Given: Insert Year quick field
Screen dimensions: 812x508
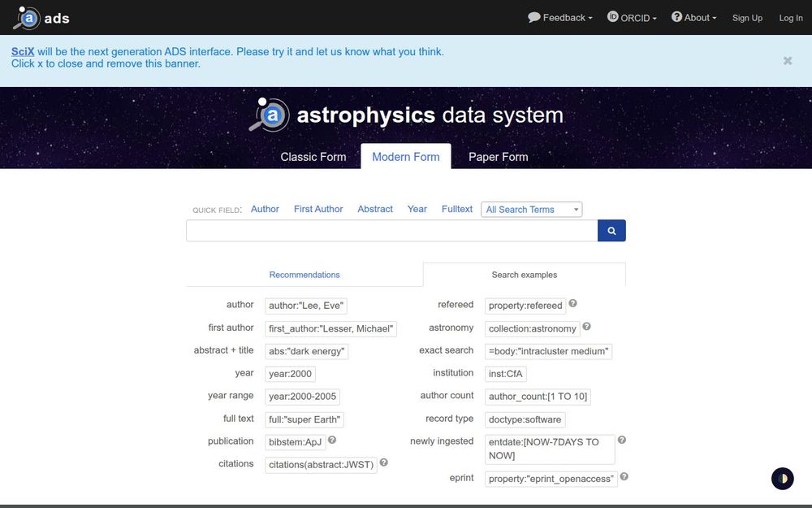Looking at the screenshot, I should pyautogui.click(x=417, y=209).
